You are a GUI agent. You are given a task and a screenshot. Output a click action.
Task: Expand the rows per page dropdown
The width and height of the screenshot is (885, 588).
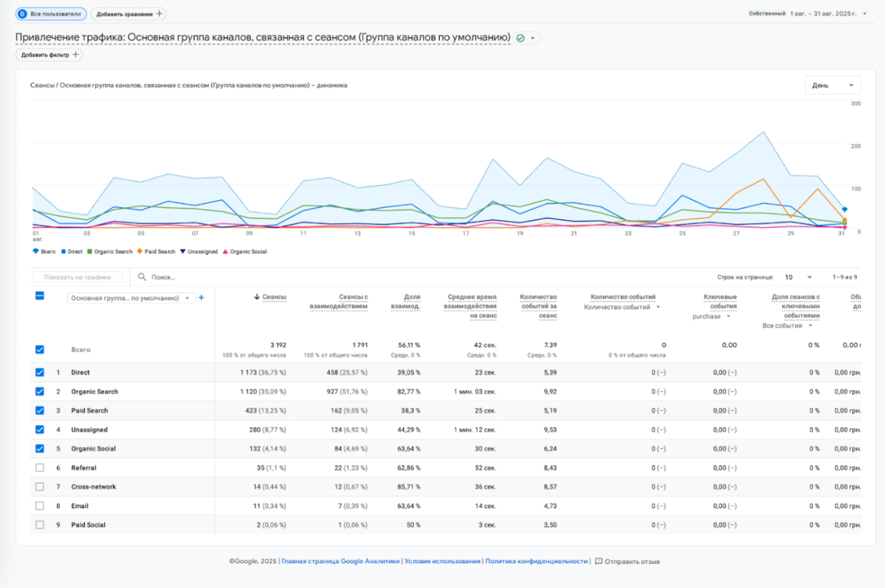click(799, 277)
